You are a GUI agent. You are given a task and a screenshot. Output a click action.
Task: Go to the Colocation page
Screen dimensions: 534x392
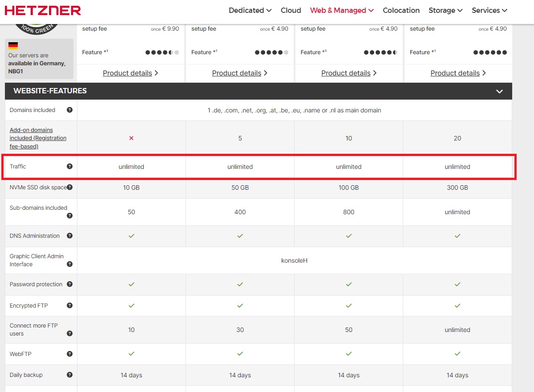click(401, 10)
